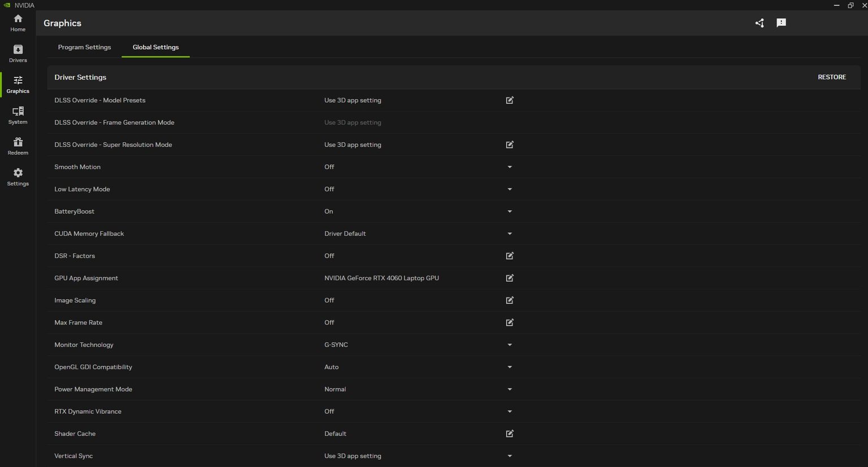868x467 pixels.
Task: Click the 'Image Scaling' row label
Action: tap(75, 300)
